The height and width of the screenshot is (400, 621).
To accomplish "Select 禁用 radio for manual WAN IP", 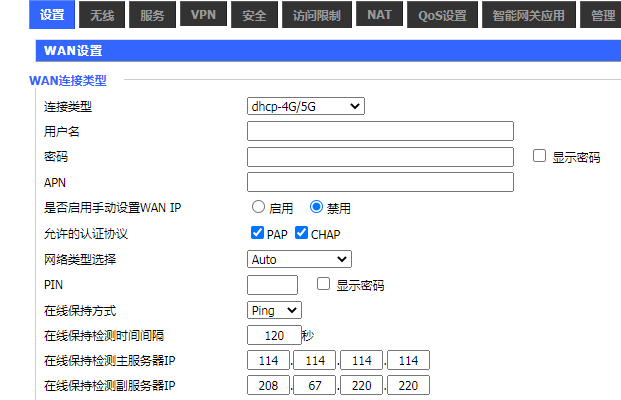I will [x=316, y=207].
